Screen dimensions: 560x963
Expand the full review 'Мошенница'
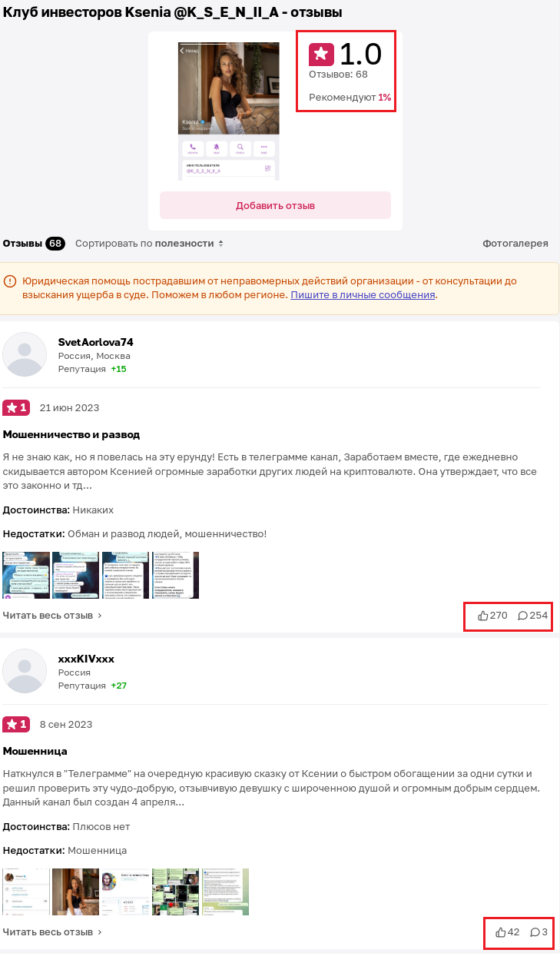52,932
